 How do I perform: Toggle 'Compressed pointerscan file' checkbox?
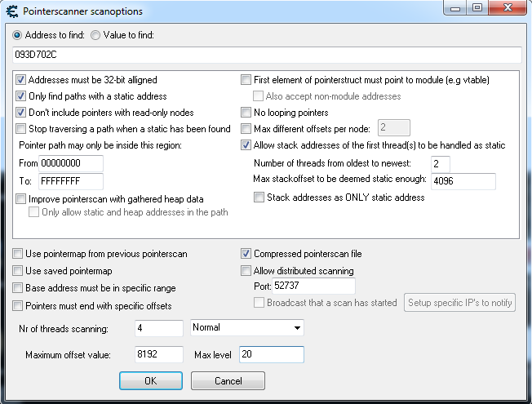(246, 254)
